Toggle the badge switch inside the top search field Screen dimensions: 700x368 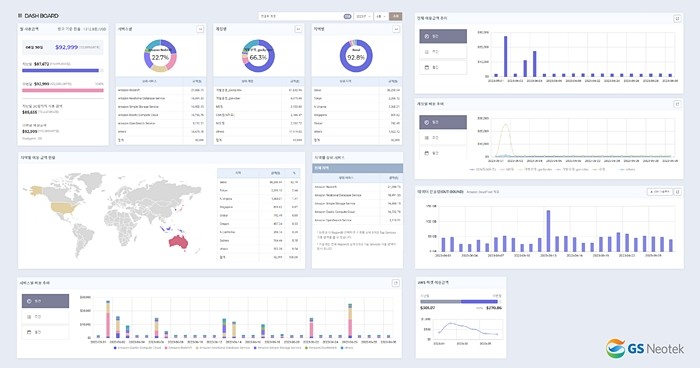[347, 16]
